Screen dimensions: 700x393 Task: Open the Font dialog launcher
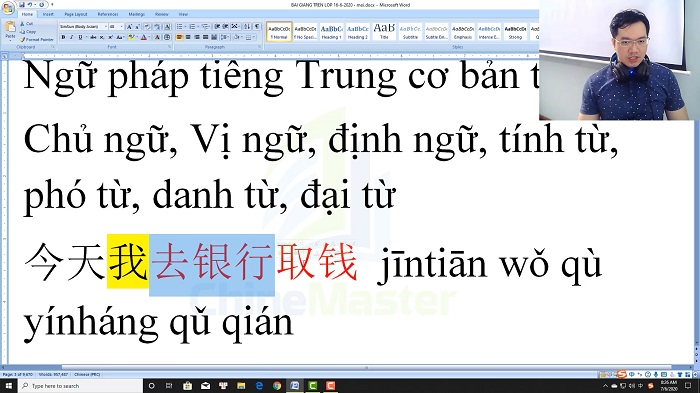click(x=169, y=47)
